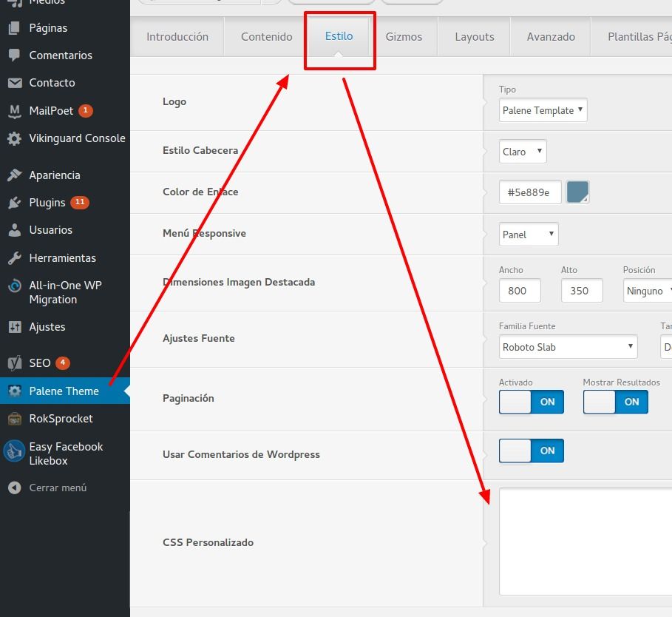Click the Herramientas wrench icon
The width and height of the screenshot is (672, 617).
click(14, 258)
